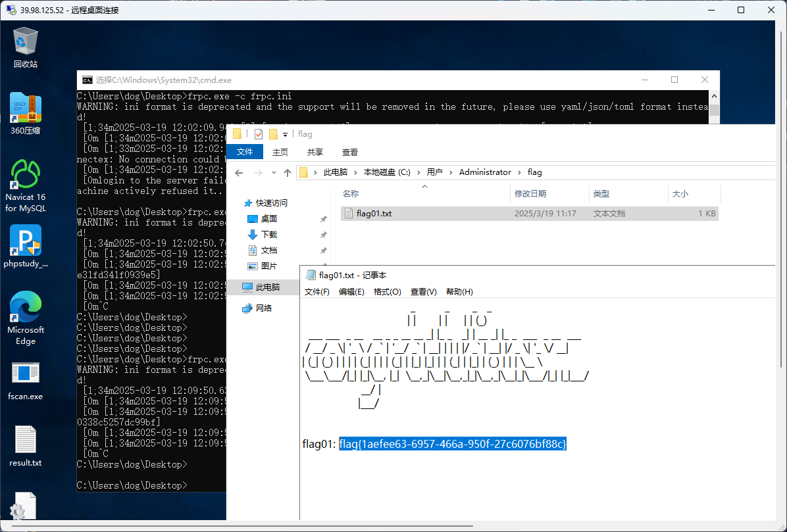Expand the Administrator breadcrumb chevron in address bar

pyautogui.click(x=519, y=172)
